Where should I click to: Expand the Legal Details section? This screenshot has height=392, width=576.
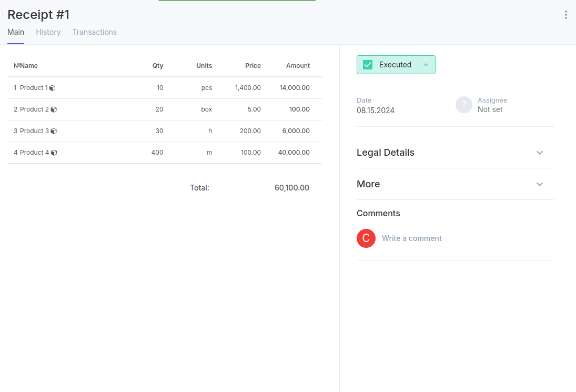539,153
